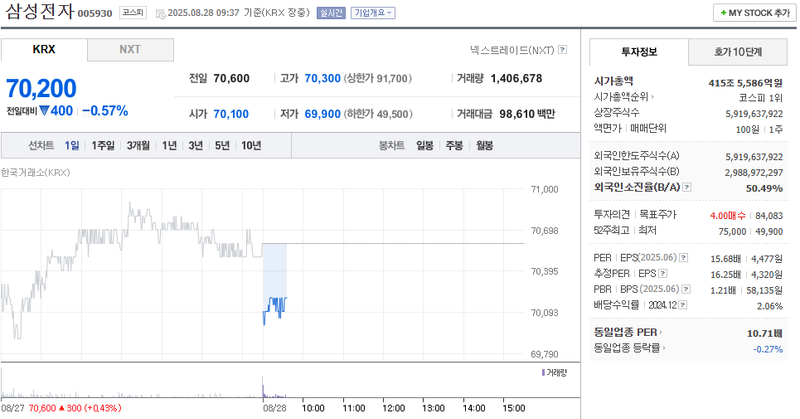
Task: Click the 목표주가 value 84,083
Action: tap(769, 216)
